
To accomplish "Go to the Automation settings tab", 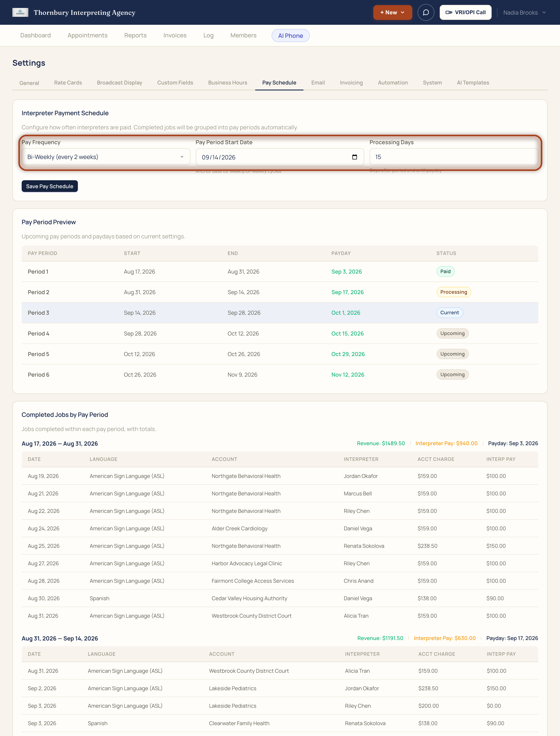I will [x=393, y=83].
